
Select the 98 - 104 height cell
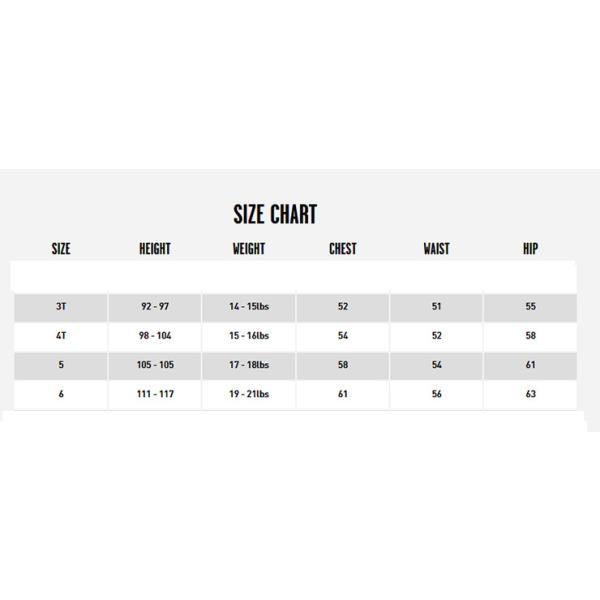[155, 336]
